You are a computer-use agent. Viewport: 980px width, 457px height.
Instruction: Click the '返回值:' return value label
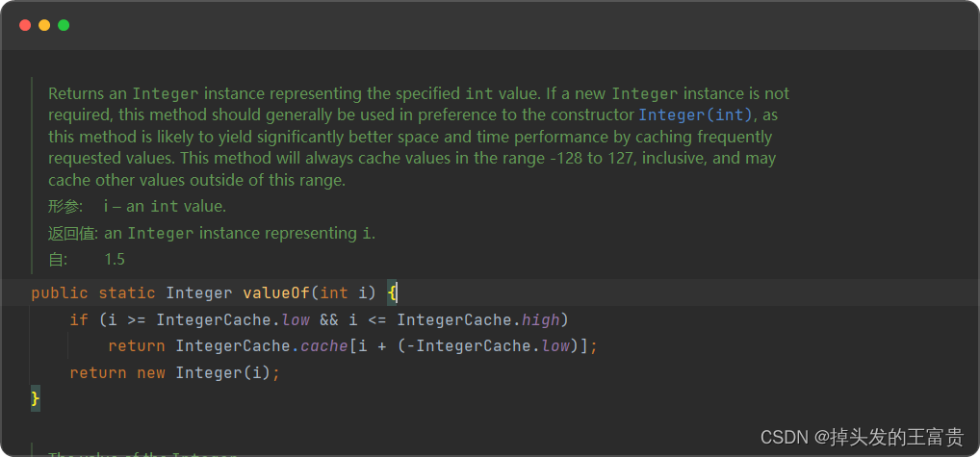73,234
